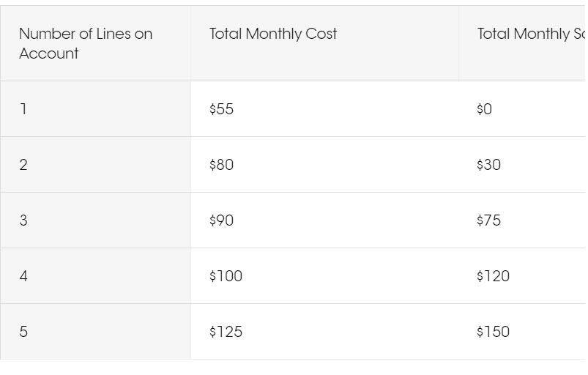Click the $75 savings cell

(x=522, y=220)
